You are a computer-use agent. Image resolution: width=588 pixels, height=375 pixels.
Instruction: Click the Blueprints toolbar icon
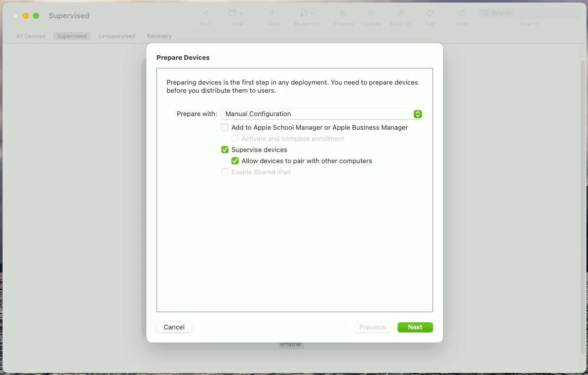[x=304, y=13]
